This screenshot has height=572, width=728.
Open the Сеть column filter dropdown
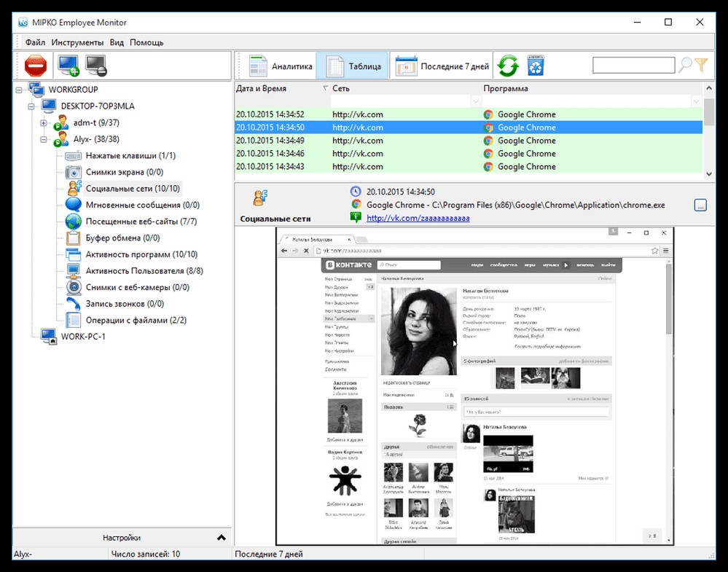[x=475, y=101]
